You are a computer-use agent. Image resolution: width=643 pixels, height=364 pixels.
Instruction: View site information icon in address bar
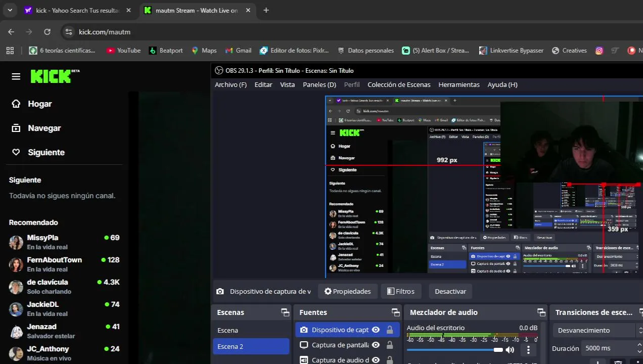point(69,32)
